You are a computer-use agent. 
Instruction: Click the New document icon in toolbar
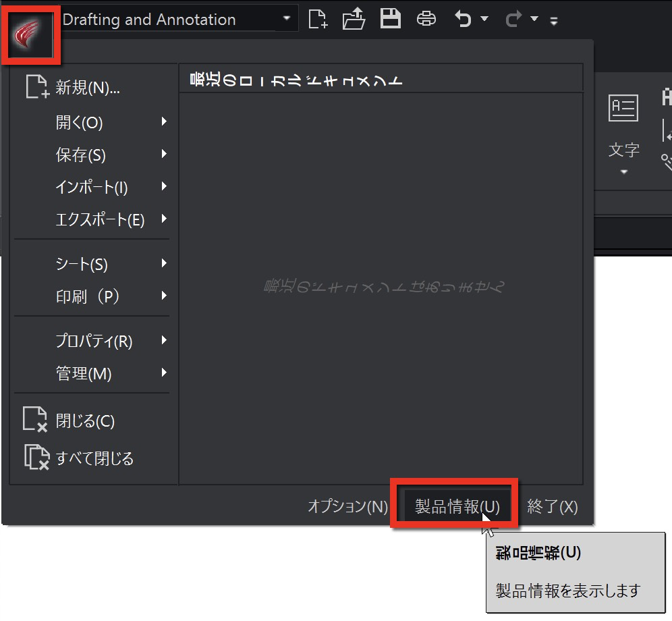(318, 20)
